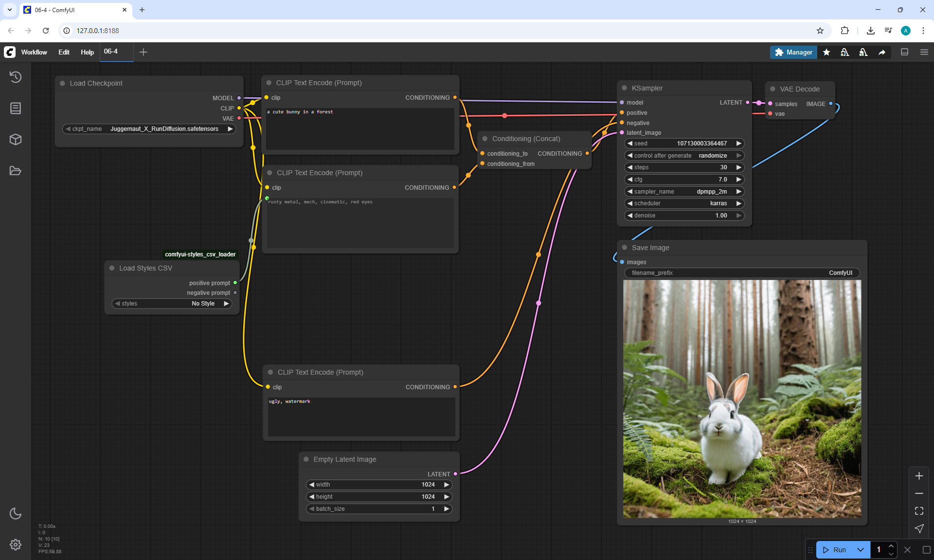Click the star icon beside Manager
The image size is (934, 560).
826,52
